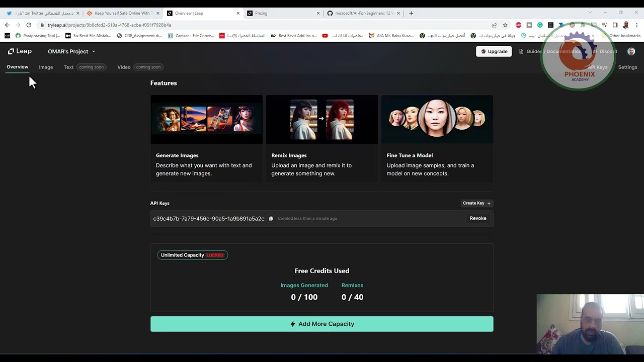Open the user profile avatar in Leap header

coord(631,51)
